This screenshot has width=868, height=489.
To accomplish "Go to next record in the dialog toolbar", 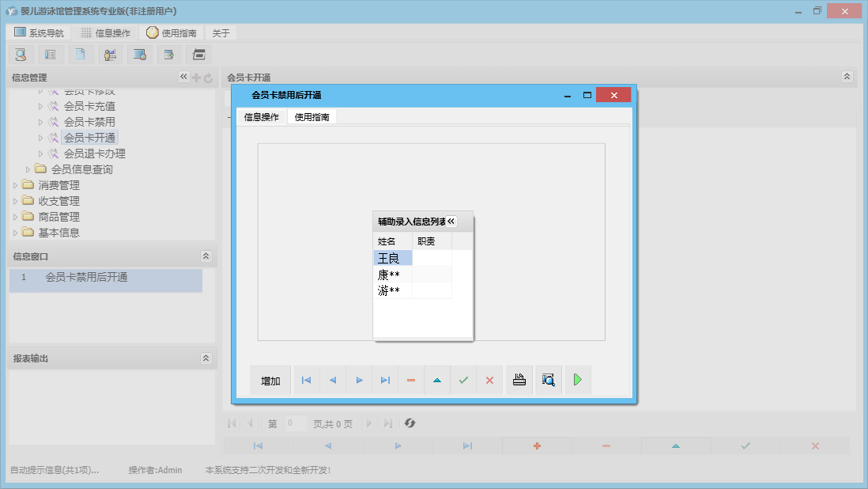I will point(359,380).
